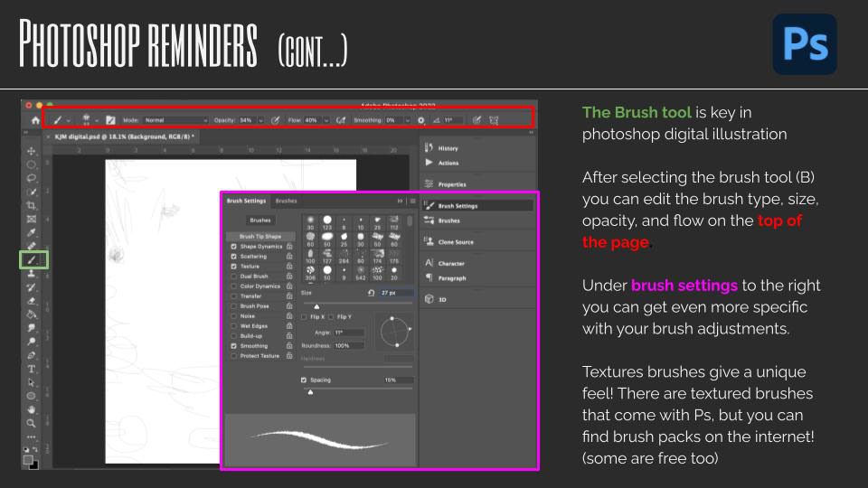
Task: Enable the Transfer checkbox
Action: coord(233,296)
